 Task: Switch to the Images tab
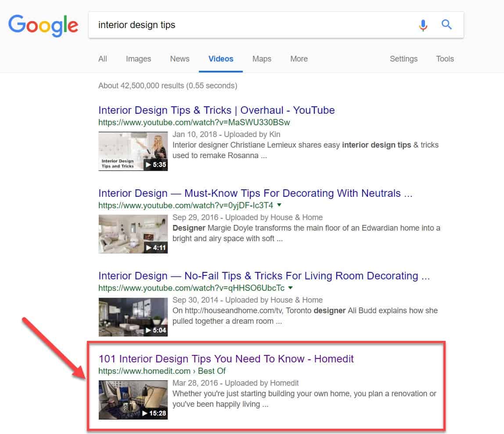coord(138,59)
